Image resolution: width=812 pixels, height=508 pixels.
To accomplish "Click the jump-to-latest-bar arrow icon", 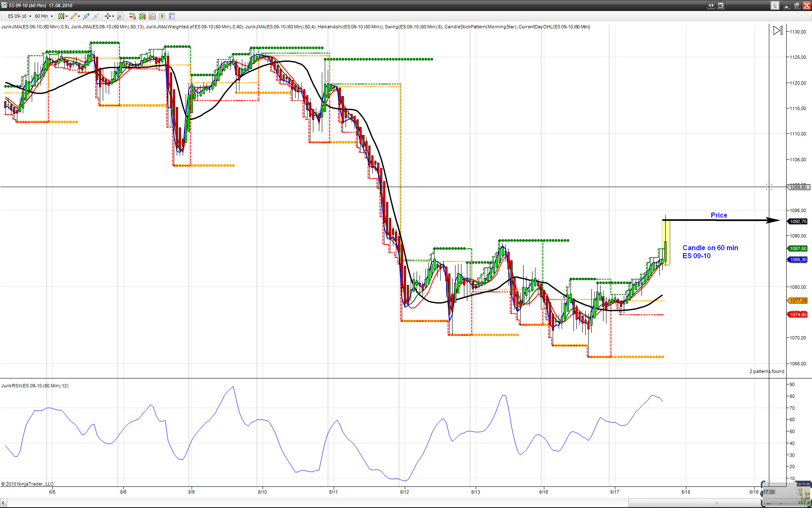I will tap(777, 30).
